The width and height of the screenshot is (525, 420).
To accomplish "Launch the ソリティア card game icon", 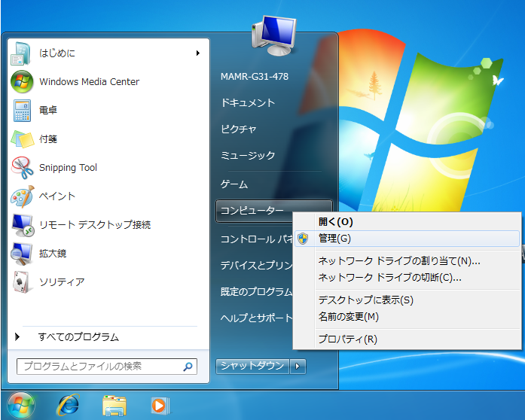I will [x=22, y=282].
